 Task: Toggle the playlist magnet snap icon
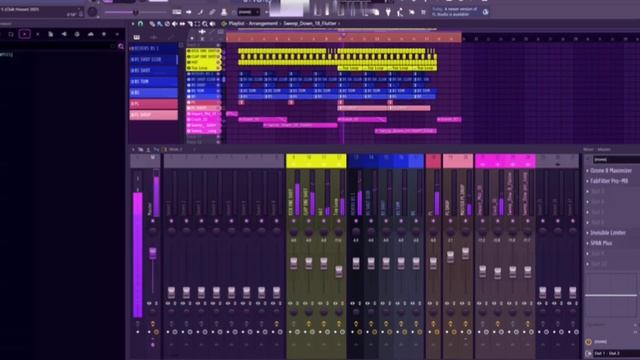coord(140,24)
